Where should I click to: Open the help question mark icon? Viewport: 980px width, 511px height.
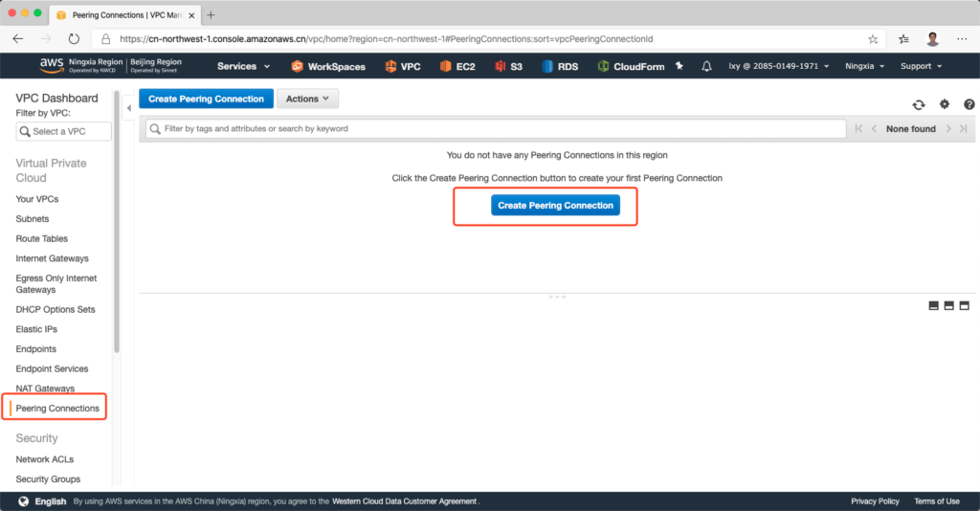click(x=969, y=104)
